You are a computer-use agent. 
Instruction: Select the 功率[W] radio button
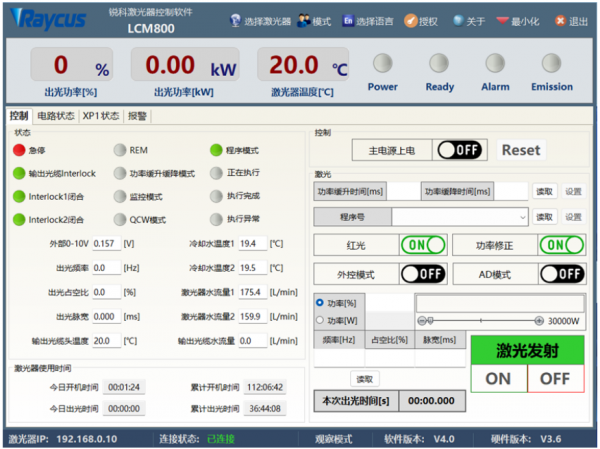(x=320, y=320)
